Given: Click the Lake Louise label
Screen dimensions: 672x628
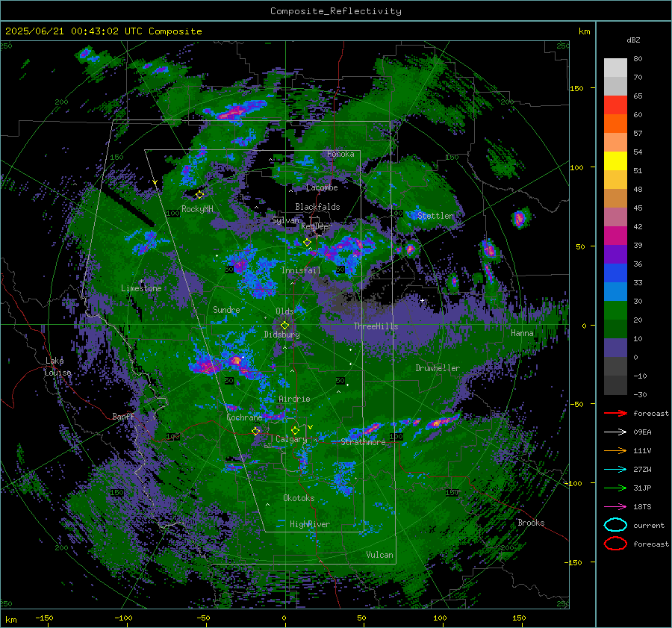Looking at the screenshot, I should tap(57, 367).
